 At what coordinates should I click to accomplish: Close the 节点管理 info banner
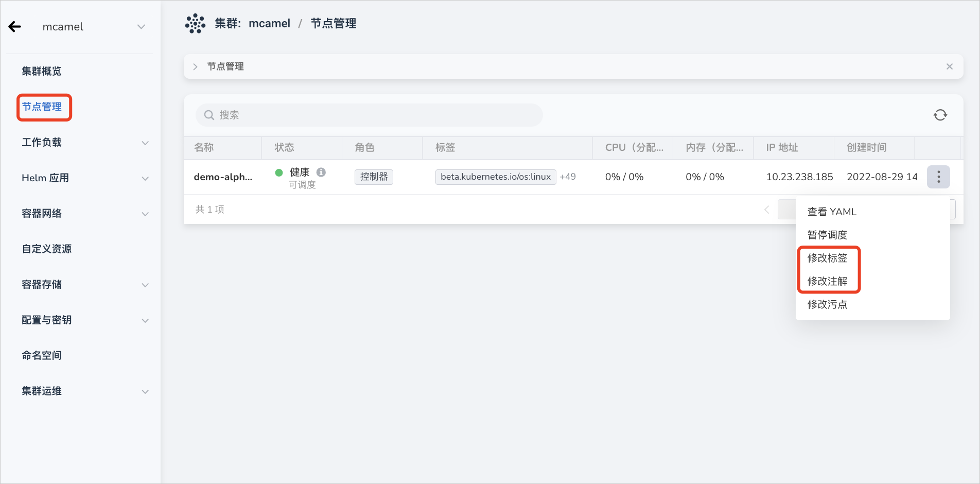point(950,66)
